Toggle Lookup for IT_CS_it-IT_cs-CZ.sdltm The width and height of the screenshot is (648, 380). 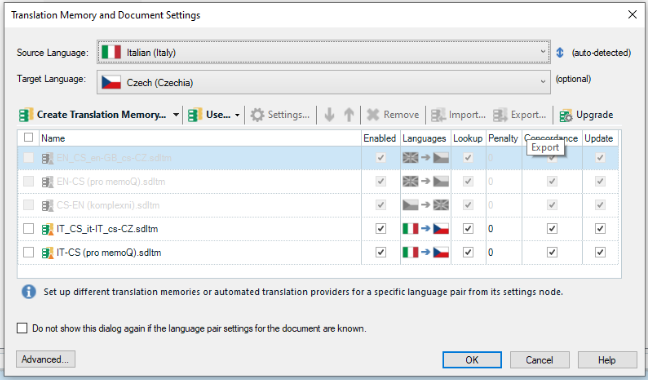click(468, 228)
